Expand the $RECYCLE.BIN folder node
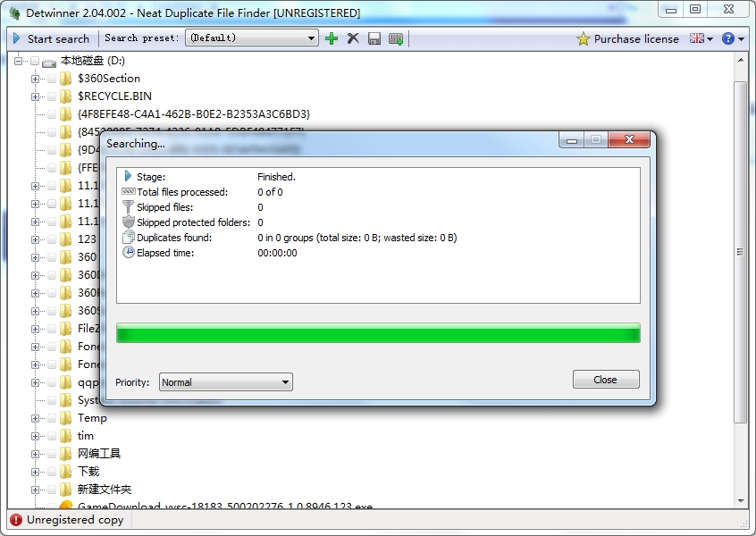Image resolution: width=756 pixels, height=536 pixels. 35,96
